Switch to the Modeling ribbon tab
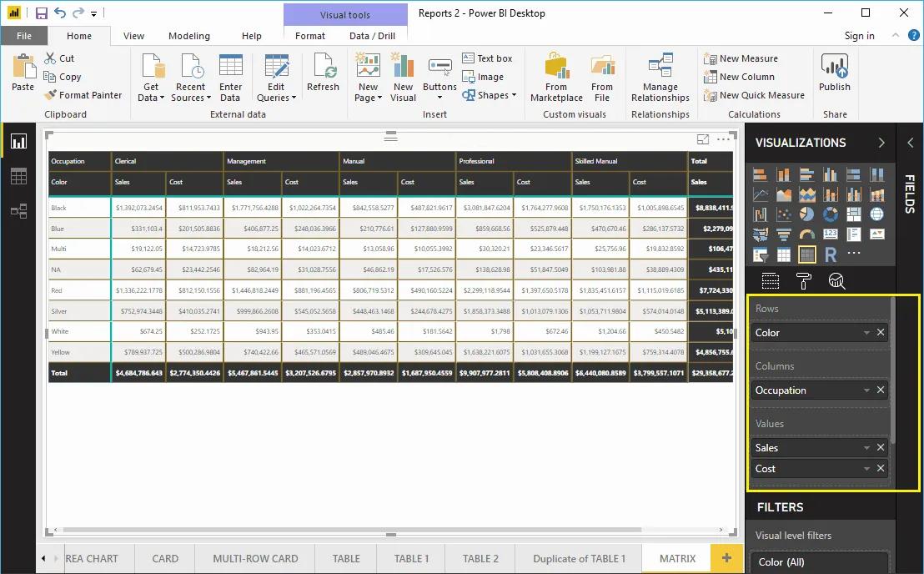 click(188, 36)
